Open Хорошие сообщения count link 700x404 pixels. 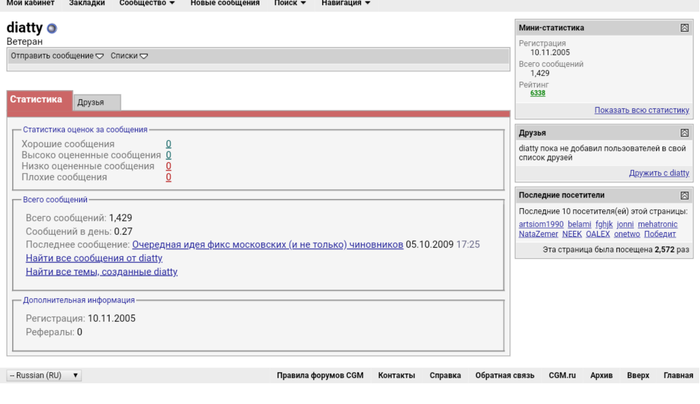(x=168, y=144)
